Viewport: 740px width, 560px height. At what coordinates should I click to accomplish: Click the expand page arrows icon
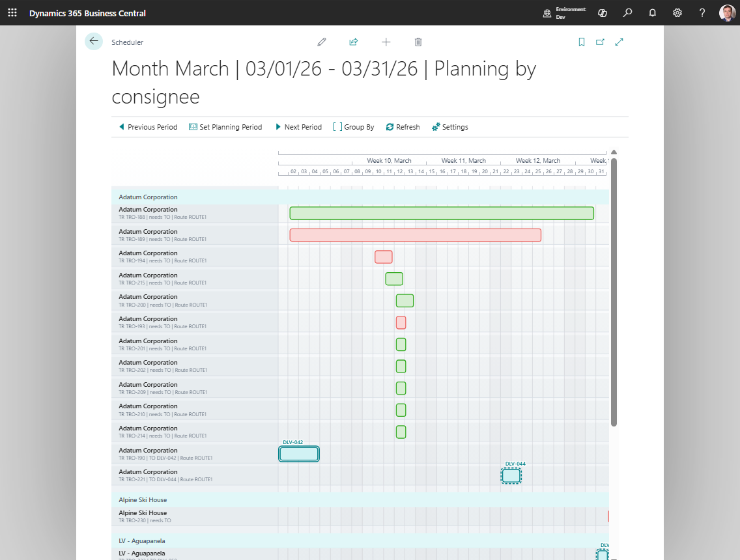coord(619,42)
